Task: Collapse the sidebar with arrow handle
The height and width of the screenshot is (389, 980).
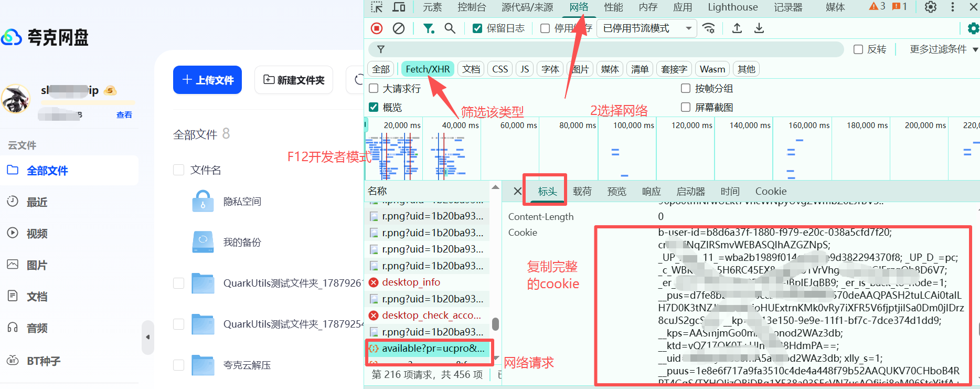Action: (x=148, y=337)
